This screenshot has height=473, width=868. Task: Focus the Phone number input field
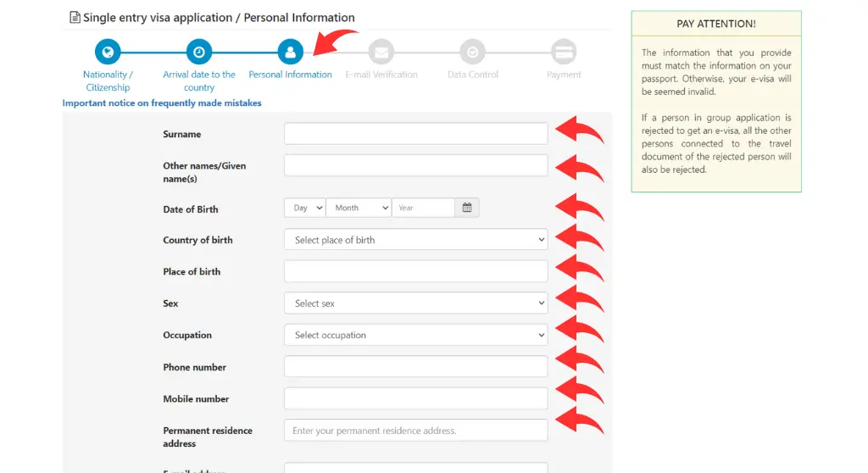click(415, 366)
